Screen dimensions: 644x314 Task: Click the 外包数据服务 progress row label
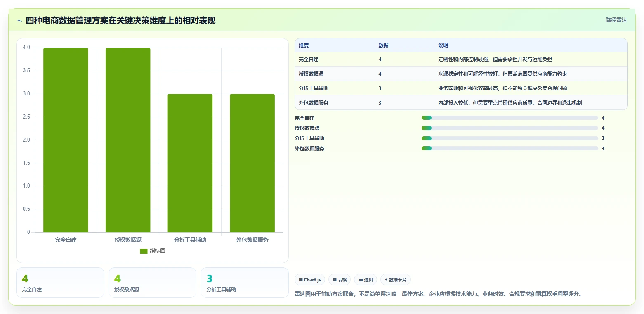click(x=309, y=149)
